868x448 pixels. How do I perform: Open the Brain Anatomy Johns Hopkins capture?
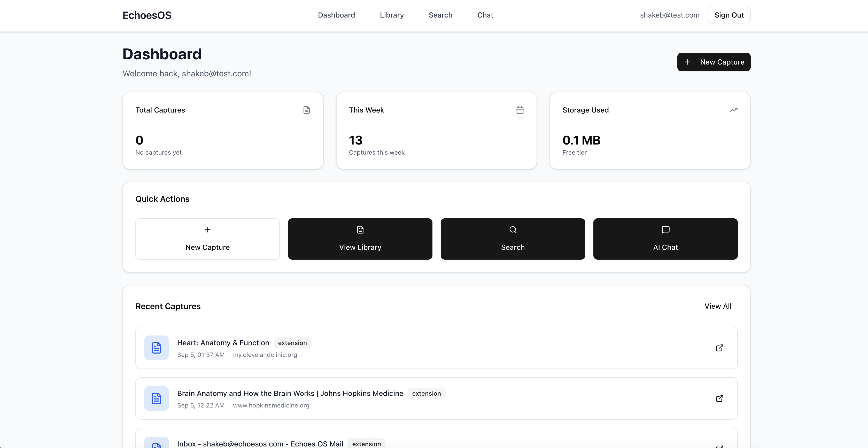pos(436,398)
